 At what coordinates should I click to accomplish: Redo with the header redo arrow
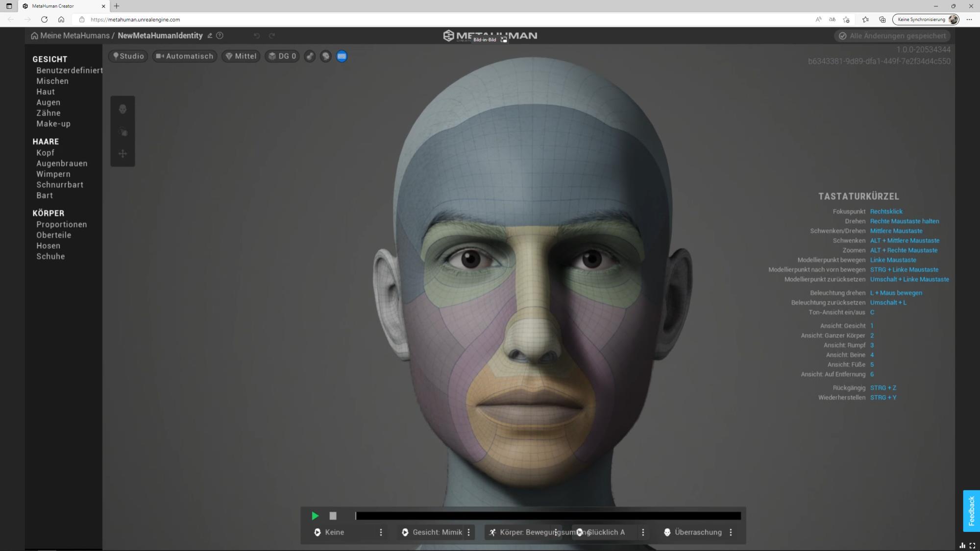coord(272,36)
